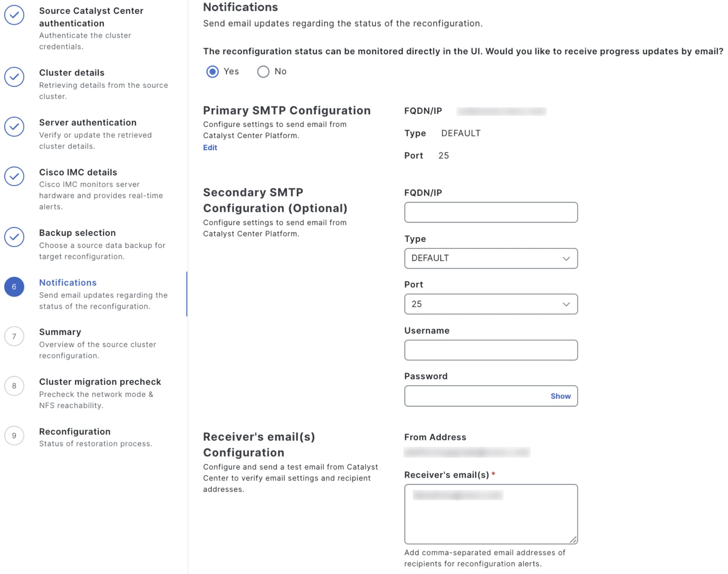Click the Secondary SMTP Configuration (Optional) heading
This screenshot has width=728, height=574.
[275, 200]
